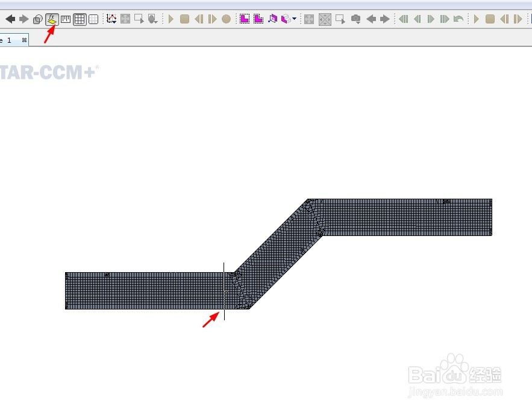Screen dimensions: 532x410
Task: Click the green jump-to-last-frame button
Action: tap(445, 19)
